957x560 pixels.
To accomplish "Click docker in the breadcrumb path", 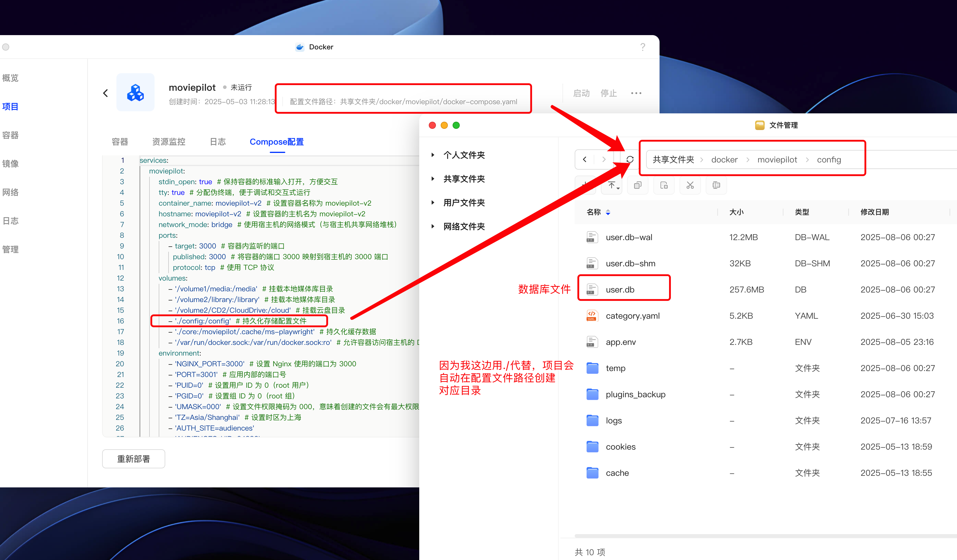I will (724, 160).
